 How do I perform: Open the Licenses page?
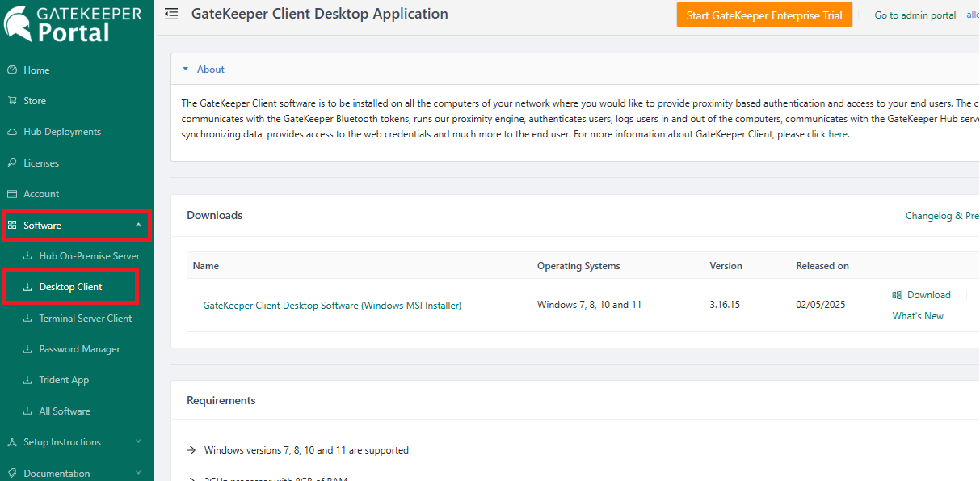(41, 163)
